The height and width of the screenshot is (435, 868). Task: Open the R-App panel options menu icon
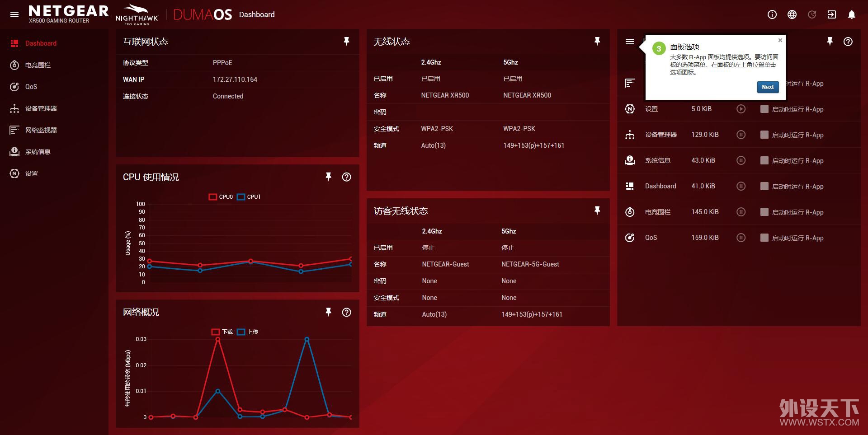630,42
